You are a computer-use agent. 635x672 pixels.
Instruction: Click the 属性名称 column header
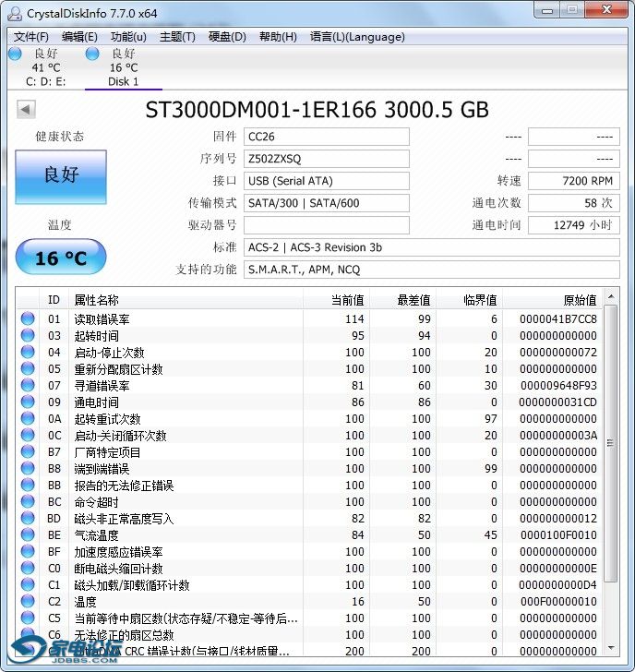tap(186, 300)
